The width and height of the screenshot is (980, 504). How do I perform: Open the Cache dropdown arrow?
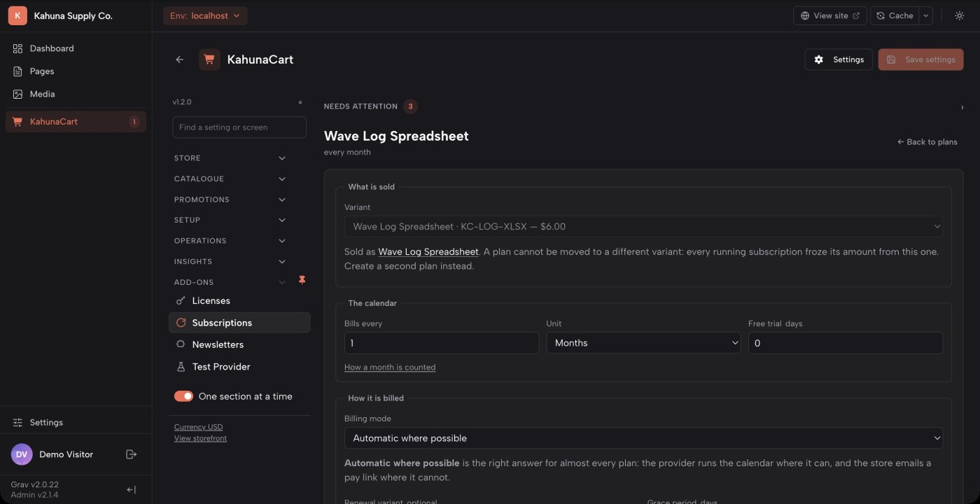pyautogui.click(x=926, y=15)
